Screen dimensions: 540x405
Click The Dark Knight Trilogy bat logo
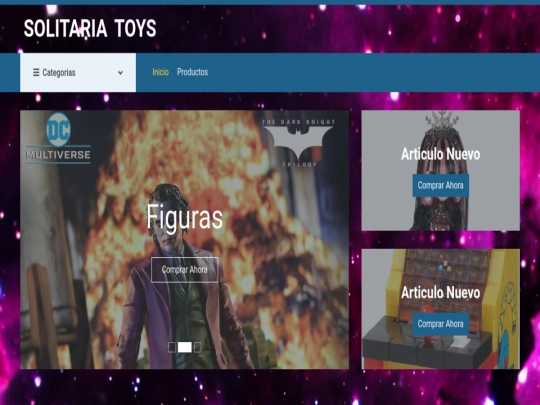point(298,143)
